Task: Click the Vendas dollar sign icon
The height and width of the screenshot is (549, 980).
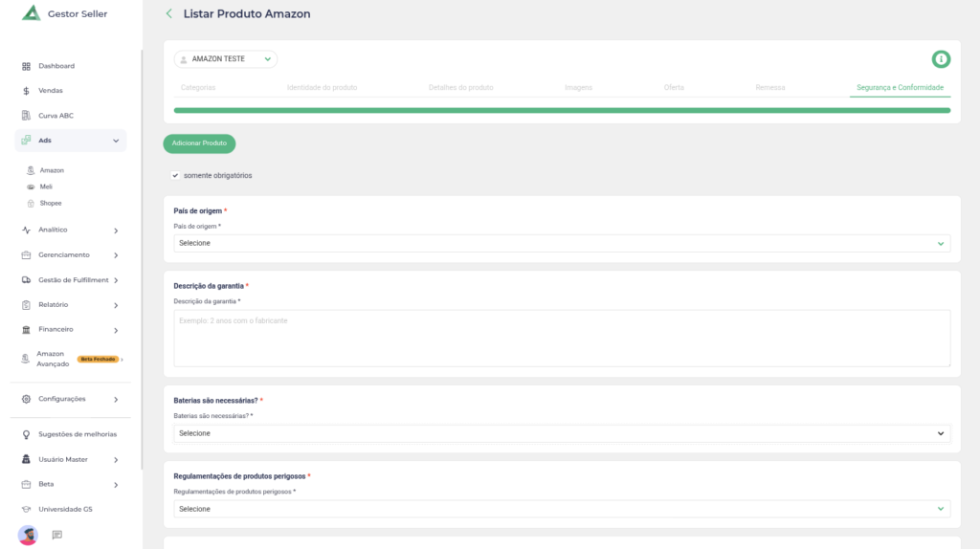Action: (x=27, y=91)
